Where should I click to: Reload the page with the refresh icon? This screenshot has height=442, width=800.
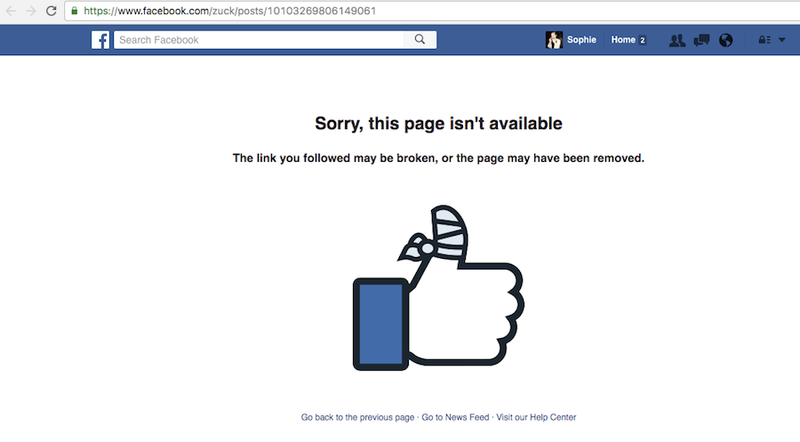(51, 11)
